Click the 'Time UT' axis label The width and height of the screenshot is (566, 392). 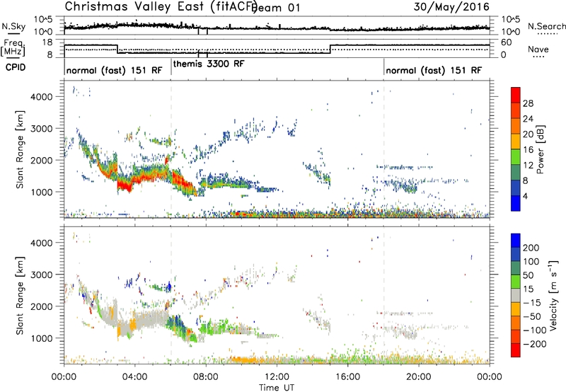pyautogui.click(x=277, y=388)
